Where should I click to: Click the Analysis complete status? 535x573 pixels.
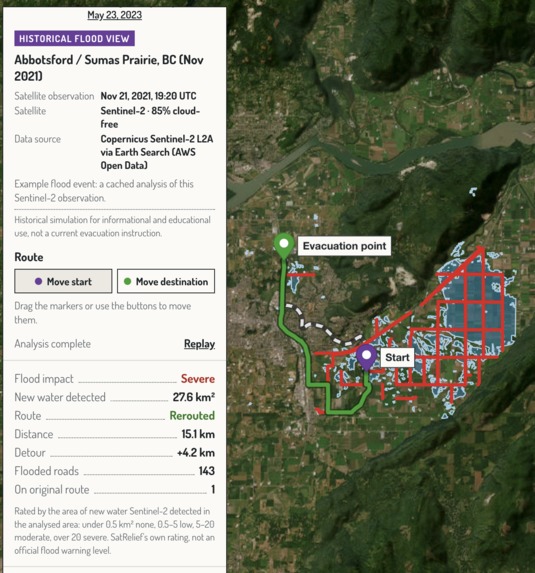pos(53,344)
